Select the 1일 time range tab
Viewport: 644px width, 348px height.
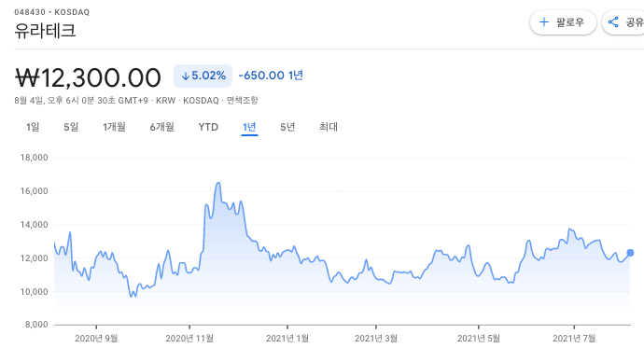[33, 127]
